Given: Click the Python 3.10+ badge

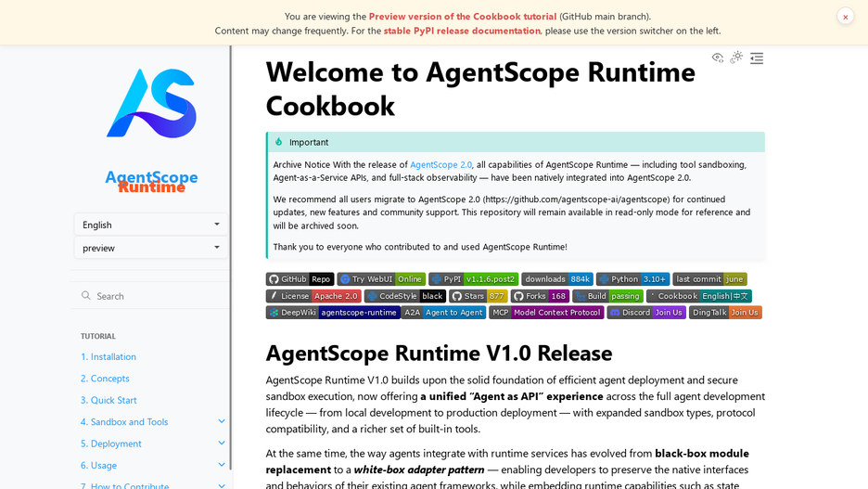Looking at the screenshot, I should (632, 279).
